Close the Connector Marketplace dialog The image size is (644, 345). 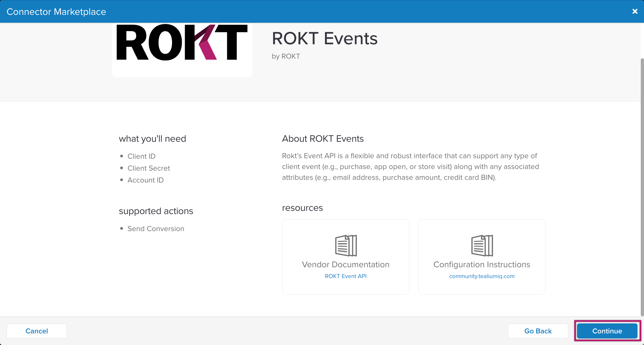coord(635,11)
